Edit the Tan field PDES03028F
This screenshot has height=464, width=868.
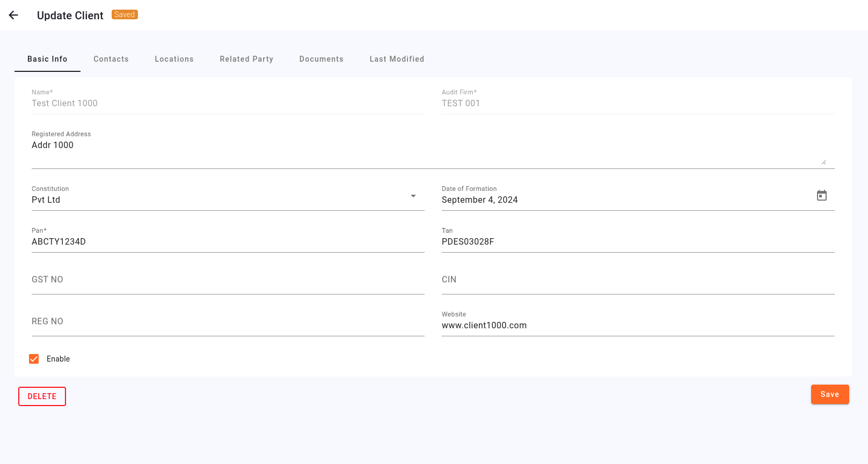(638, 241)
